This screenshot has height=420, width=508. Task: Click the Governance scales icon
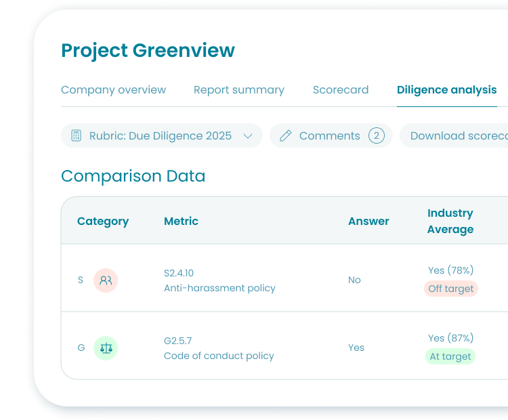coord(106,348)
